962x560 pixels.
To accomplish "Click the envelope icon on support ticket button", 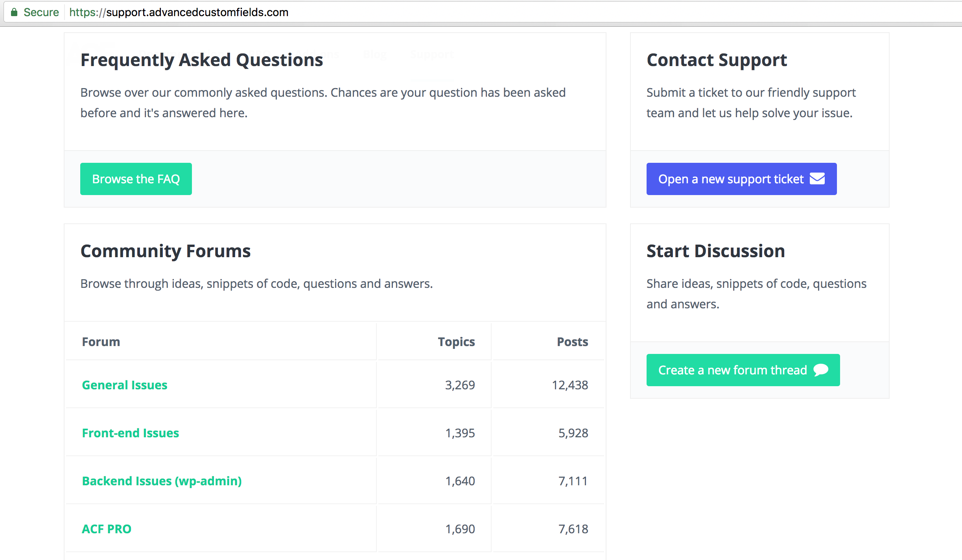I will (817, 179).
